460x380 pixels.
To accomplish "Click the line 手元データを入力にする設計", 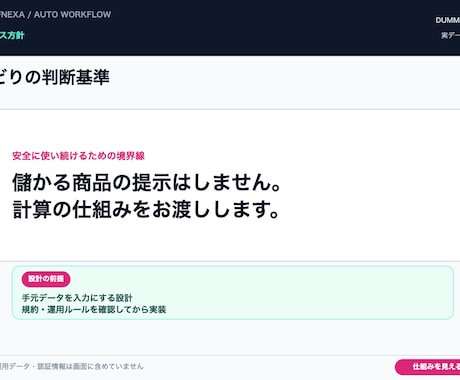I will [77, 298].
